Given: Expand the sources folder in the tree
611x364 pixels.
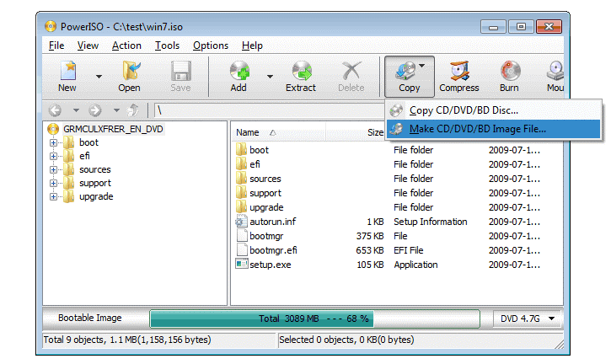Looking at the screenshot, I should click(53, 170).
